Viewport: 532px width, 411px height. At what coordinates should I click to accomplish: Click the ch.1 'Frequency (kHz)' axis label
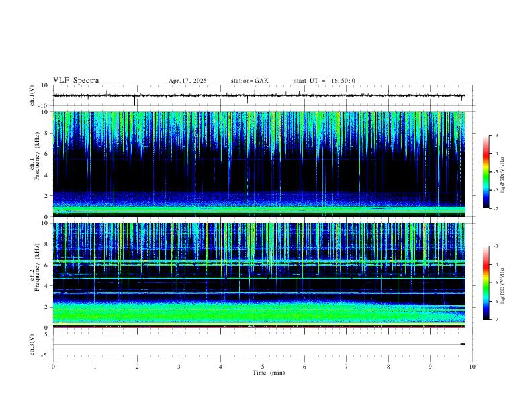coord(38,156)
